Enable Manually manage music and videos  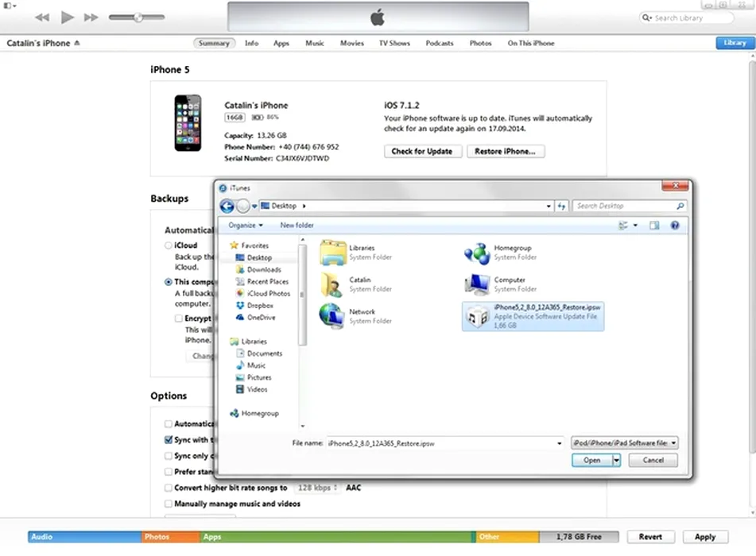[169, 504]
